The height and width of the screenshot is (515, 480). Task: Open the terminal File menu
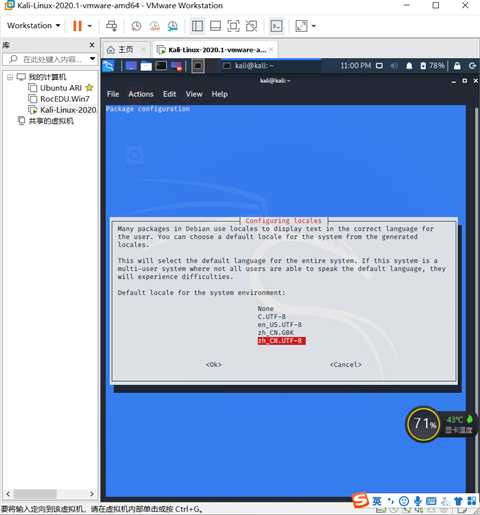[113, 94]
